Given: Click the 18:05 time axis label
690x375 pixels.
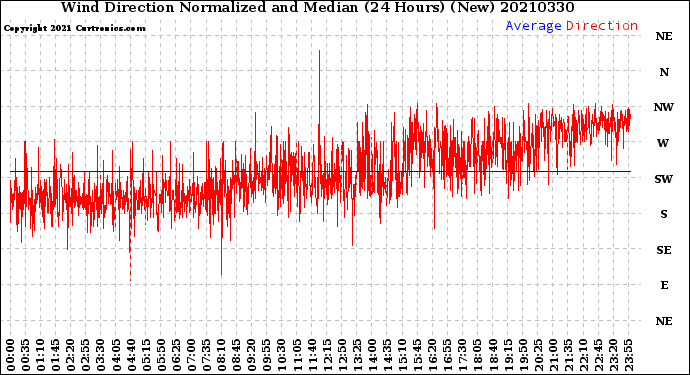Looking at the screenshot, I should tap(477, 355).
